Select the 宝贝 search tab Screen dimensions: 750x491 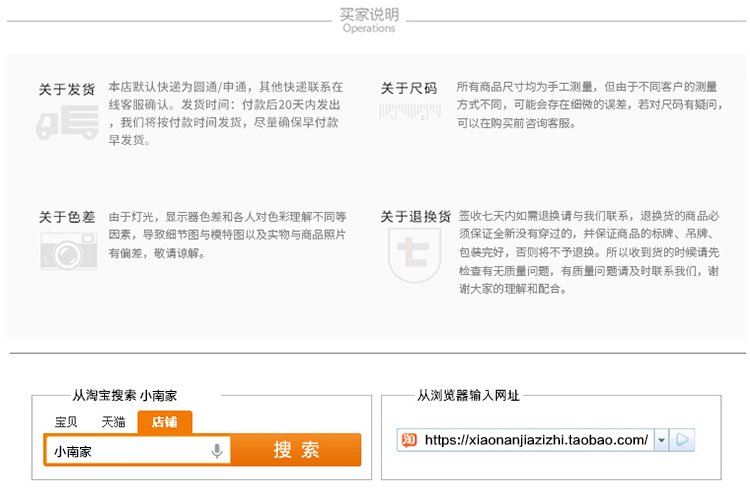point(67,422)
